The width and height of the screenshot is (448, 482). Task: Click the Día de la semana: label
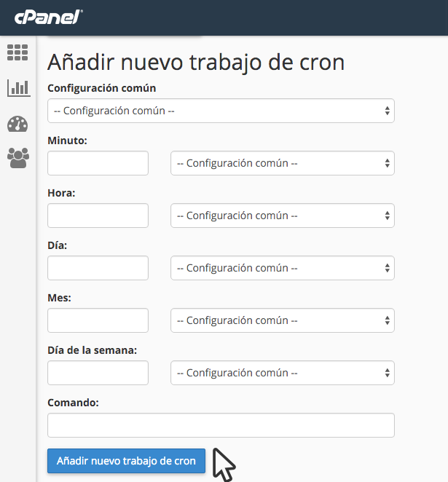93,350
